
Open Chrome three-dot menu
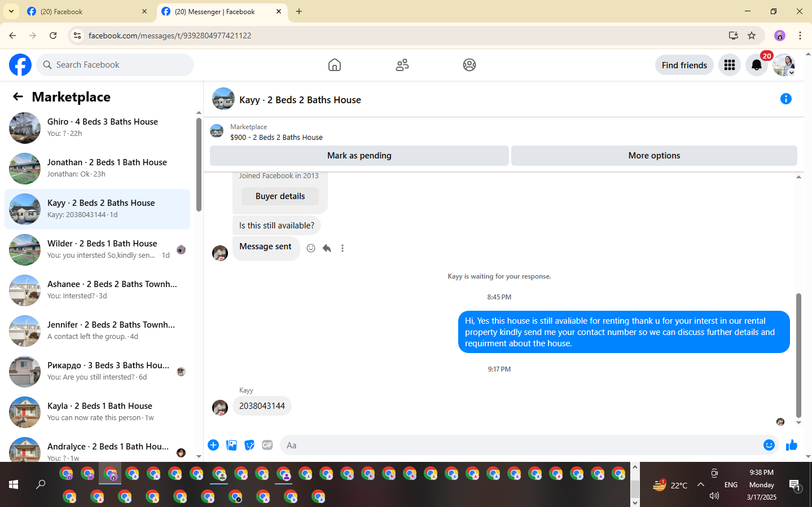[800, 36]
